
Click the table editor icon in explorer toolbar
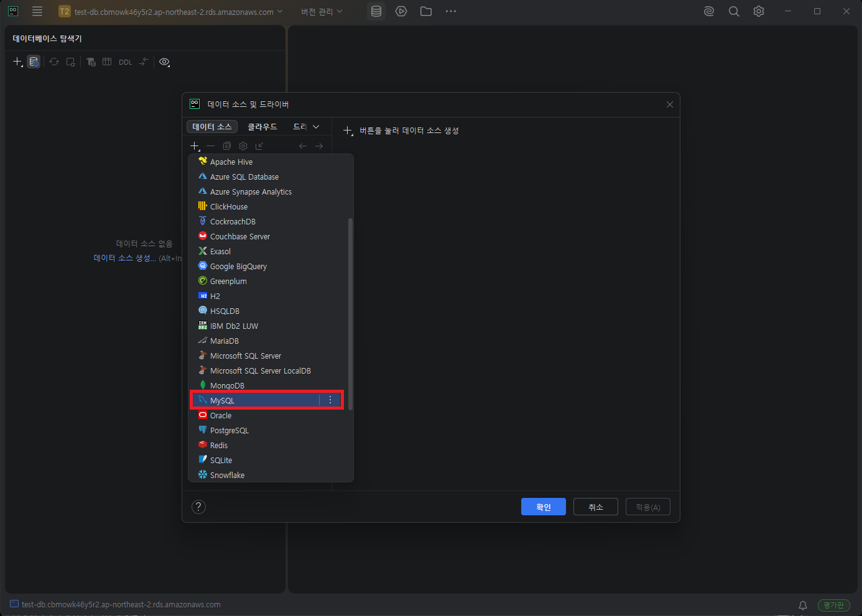click(107, 62)
